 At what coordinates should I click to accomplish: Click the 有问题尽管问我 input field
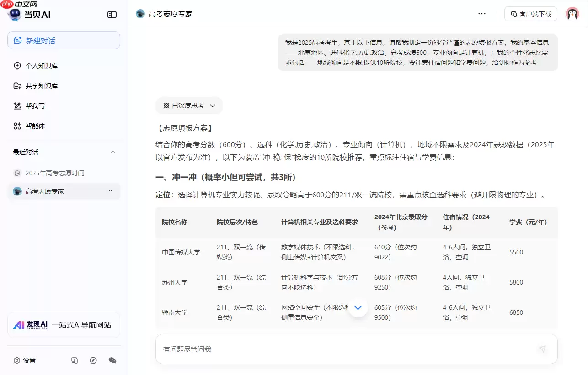click(x=320, y=349)
